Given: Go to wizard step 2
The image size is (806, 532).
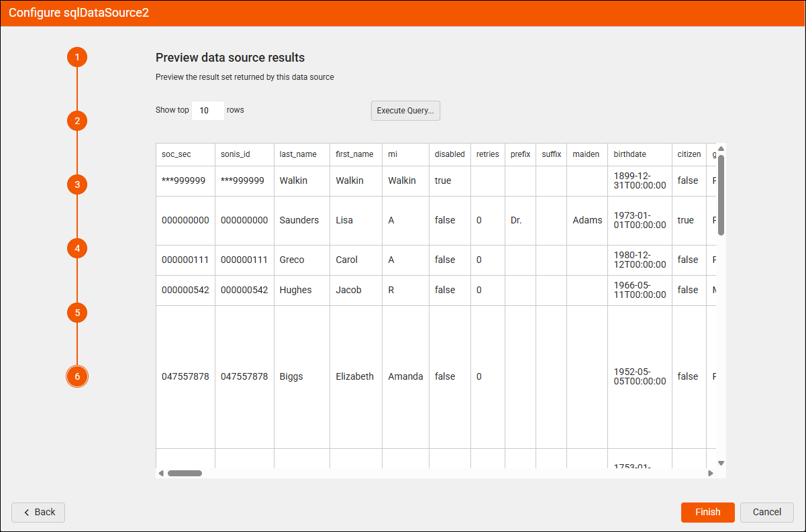Looking at the screenshot, I should 77,121.
